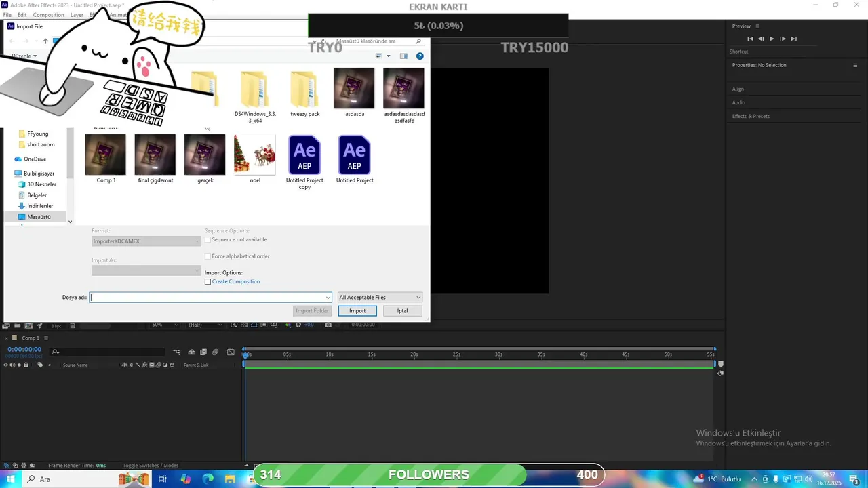Open the ImporterXDCAMEX format dropdown
The height and width of the screenshot is (488, 868).
(x=146, y=241)
